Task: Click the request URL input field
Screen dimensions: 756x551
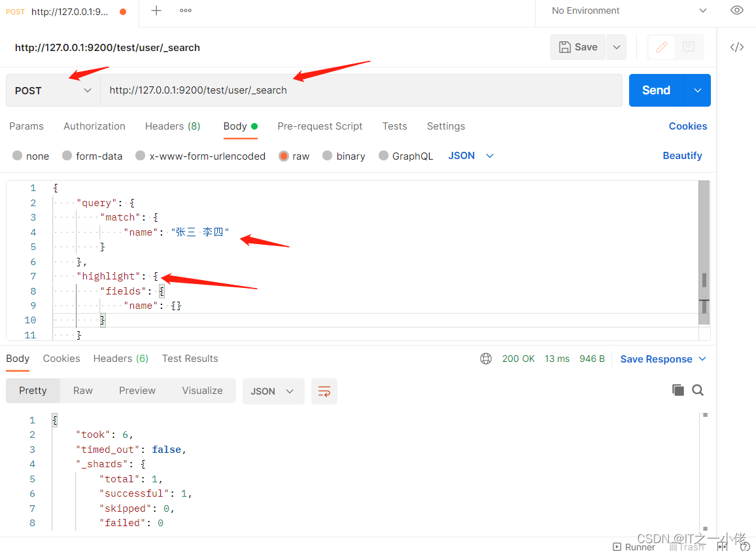Action: pos(361,90)
